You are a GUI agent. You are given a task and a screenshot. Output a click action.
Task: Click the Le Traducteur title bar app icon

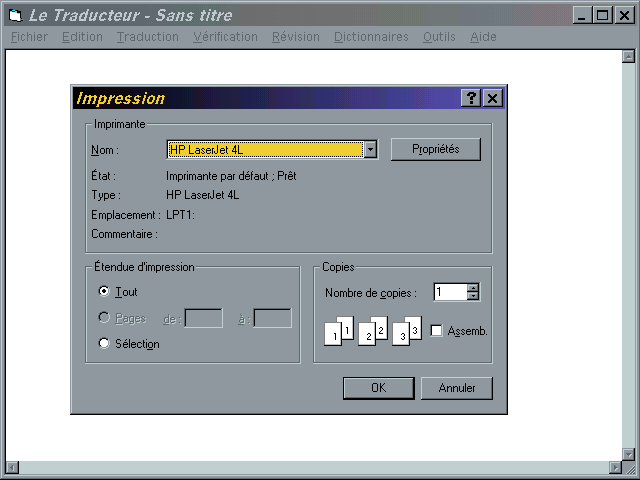click(16, 16)
